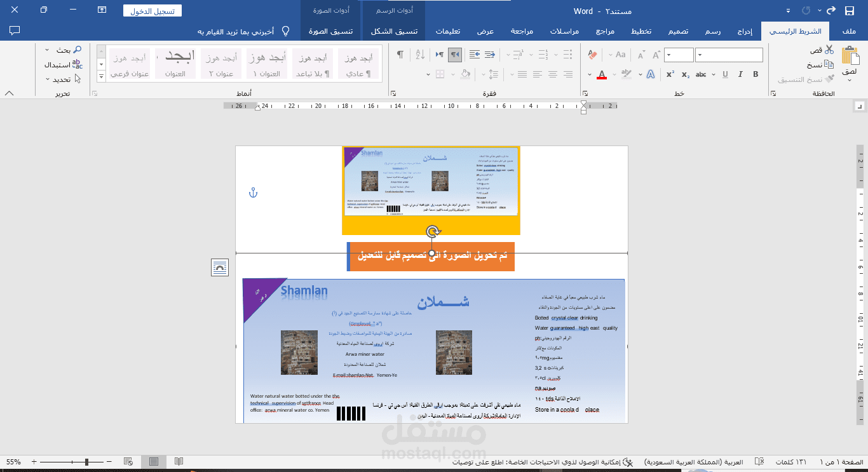Open the Bullets list button
The image size is (868, 472).
[x=568, y=55]
